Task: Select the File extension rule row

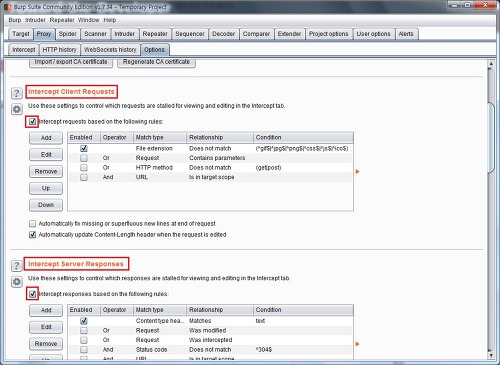Action: pos(210,148)
